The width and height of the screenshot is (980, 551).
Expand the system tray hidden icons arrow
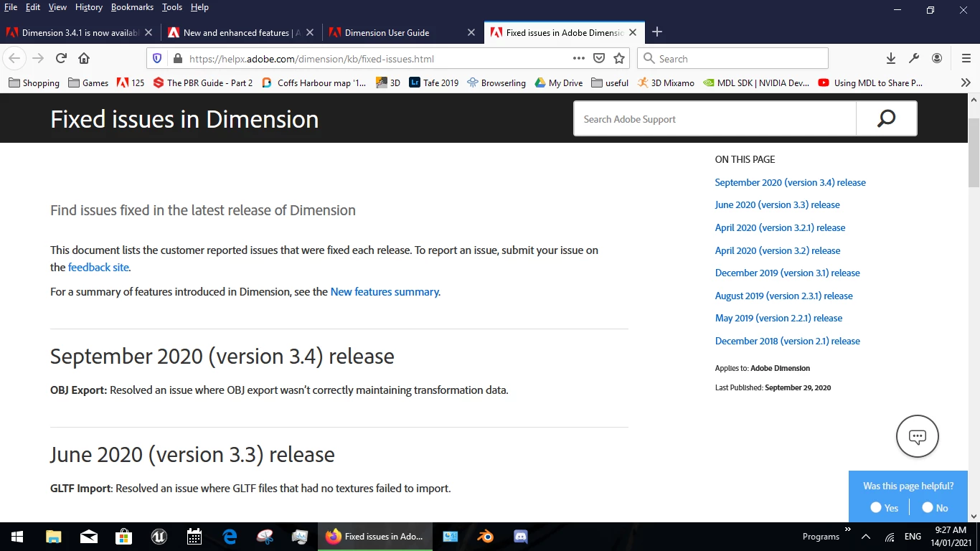click(866, 537)
